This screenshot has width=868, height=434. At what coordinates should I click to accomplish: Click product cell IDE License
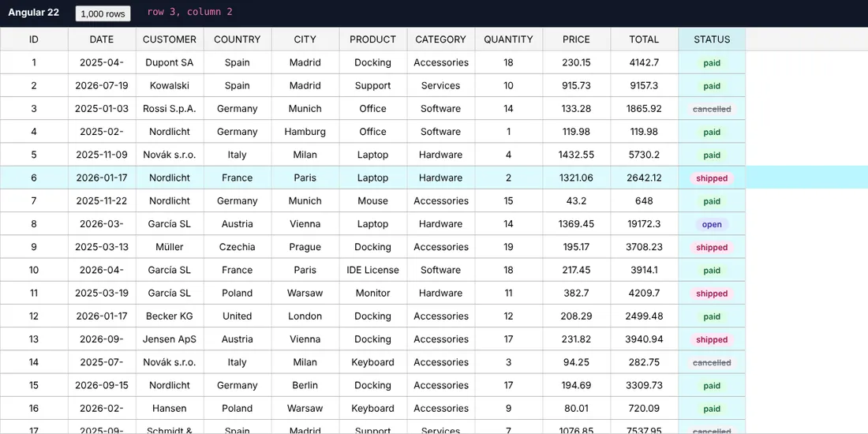pos(373,270)
